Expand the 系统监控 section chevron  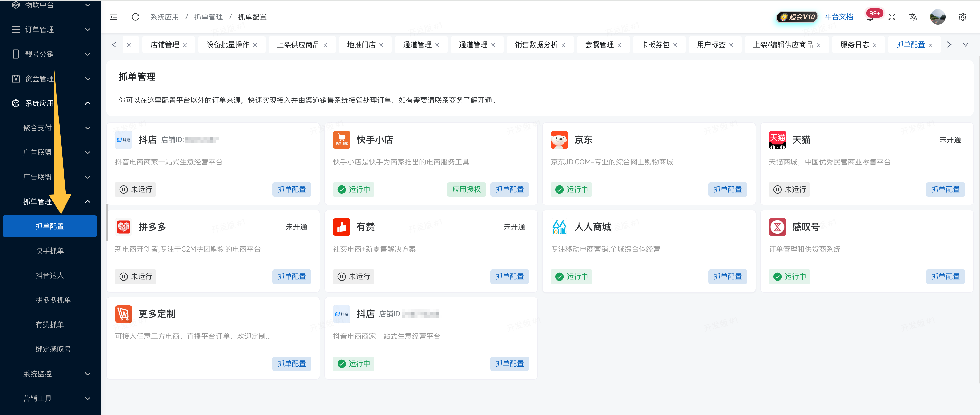(x=88, y=374)
